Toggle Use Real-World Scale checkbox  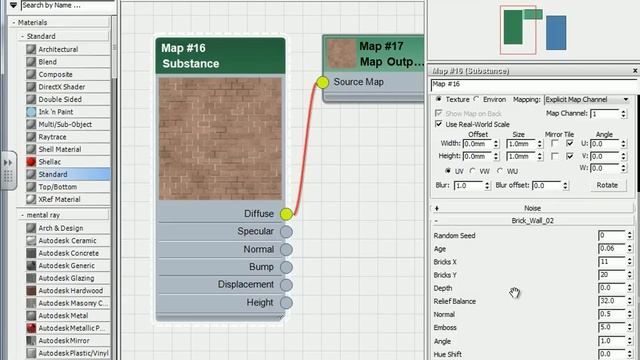tap(439, 124)
